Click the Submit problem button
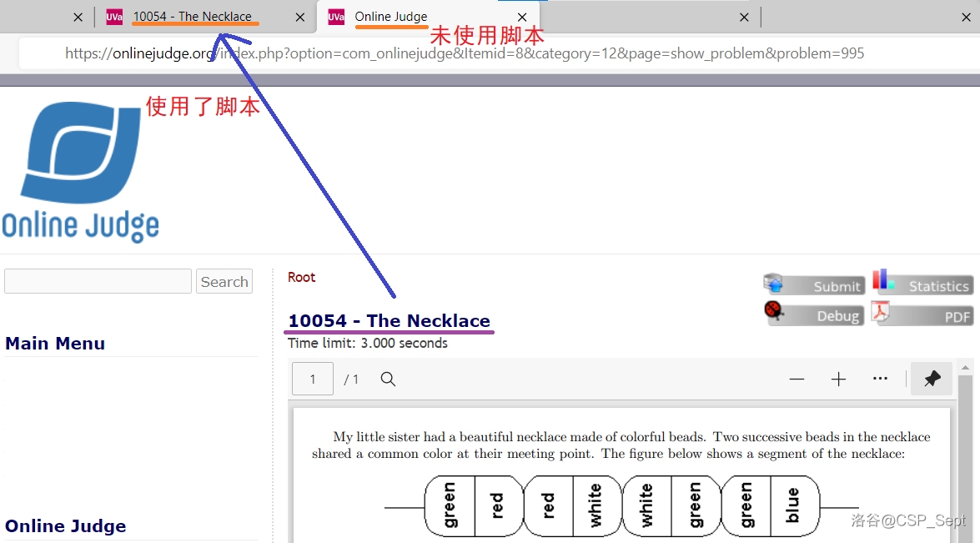Viewport: 980px width, 543px height. [814, 285]
